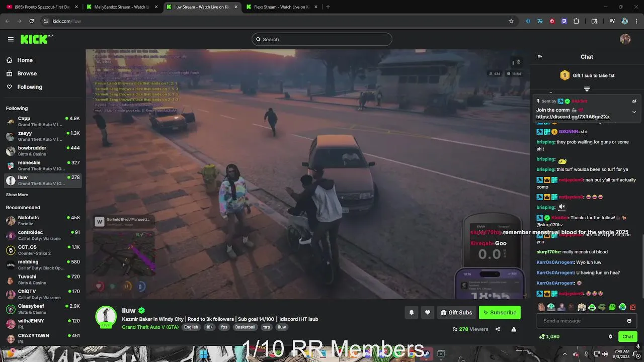
Task: Open the 7TV extension icon
Action: (x=540, y=21)
